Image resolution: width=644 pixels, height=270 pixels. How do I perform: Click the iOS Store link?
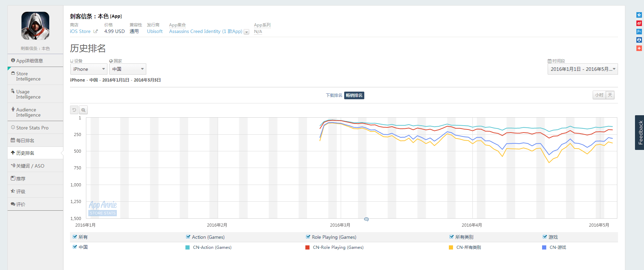(x=80, y=31)
